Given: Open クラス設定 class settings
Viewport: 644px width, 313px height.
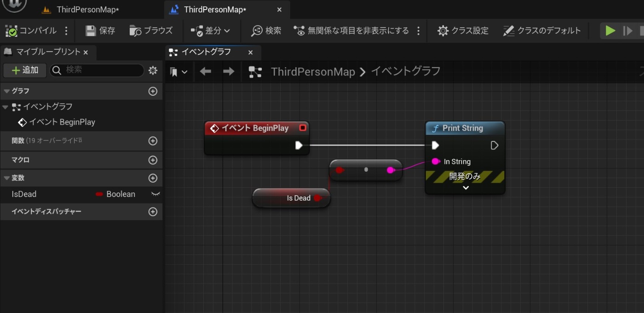Looking at the screenshot, I should tap(463, 31).
